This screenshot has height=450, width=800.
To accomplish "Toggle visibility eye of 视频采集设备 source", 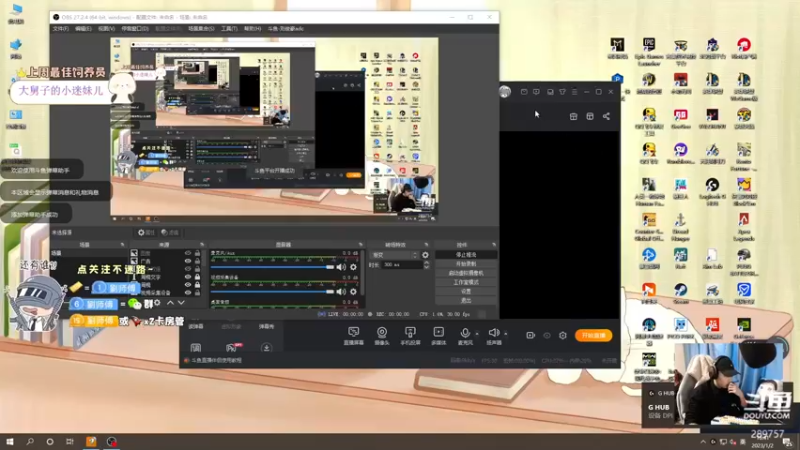I will pos(188,293).
